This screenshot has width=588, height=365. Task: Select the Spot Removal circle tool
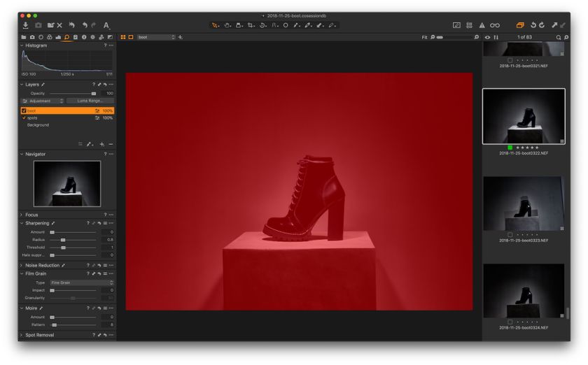click(286, 25)
